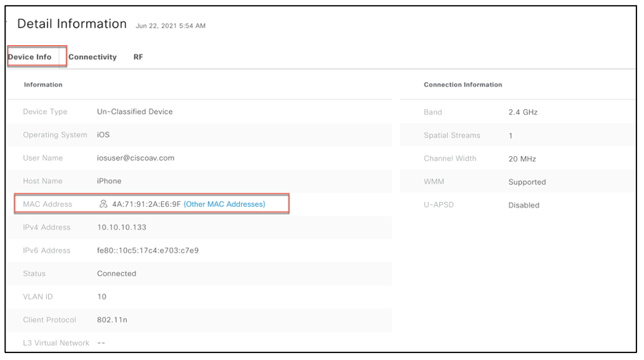The height and width of the screenshot is (360, 644).
Task: Switch to the Connectivity tab
Action: point(93,57)
